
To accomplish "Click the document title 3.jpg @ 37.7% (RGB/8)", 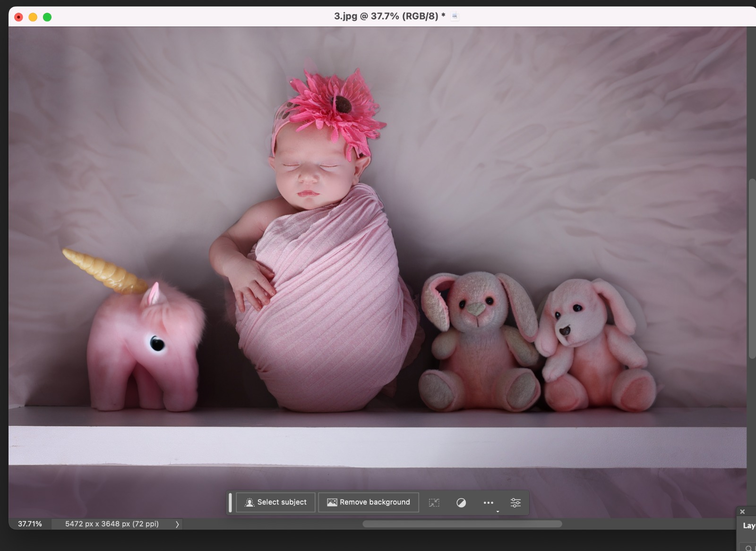I will pos(389,16).
